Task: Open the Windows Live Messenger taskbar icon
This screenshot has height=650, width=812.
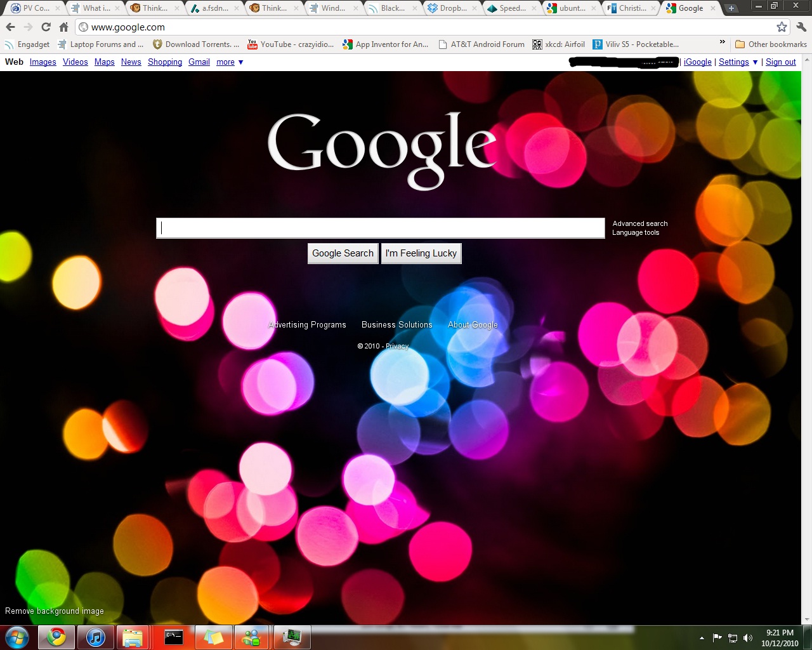Action: [252, 637]
